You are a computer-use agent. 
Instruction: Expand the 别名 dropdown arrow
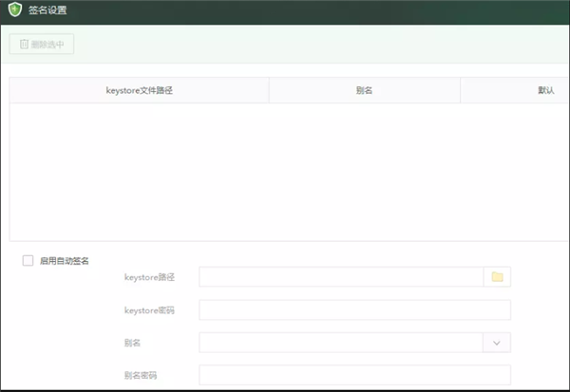[497, 342]
